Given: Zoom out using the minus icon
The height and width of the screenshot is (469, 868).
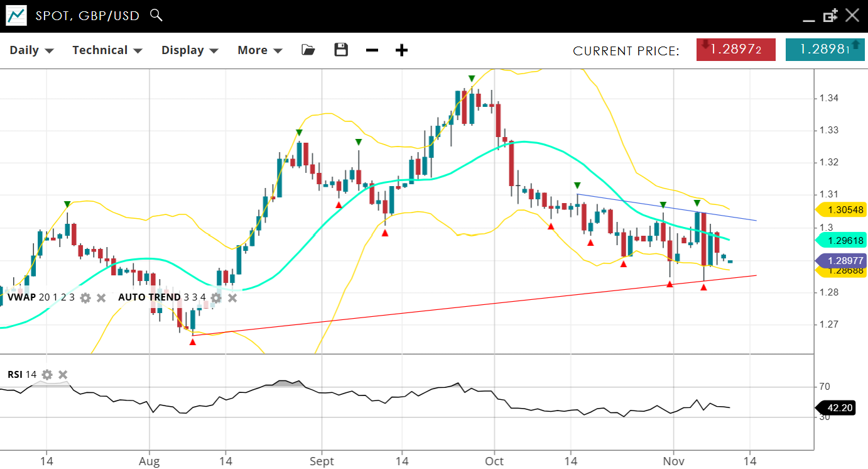Looking at the screenshot, I should coord(372,50).
